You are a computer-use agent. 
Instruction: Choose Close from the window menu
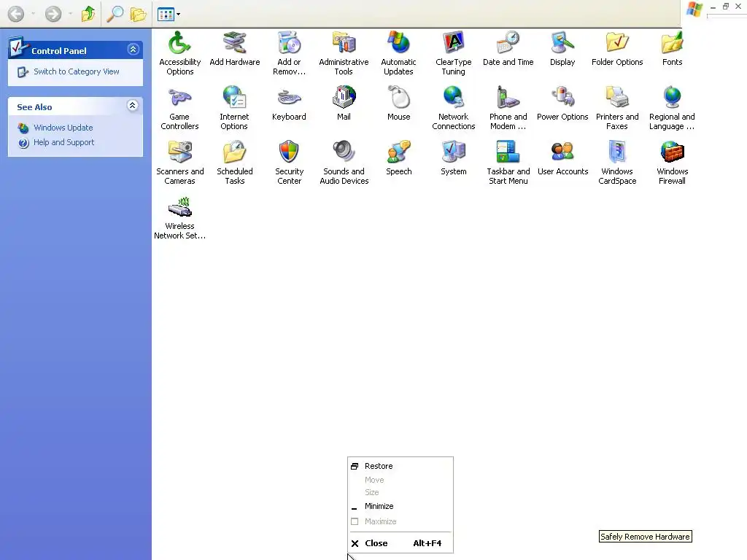(400, 543)
